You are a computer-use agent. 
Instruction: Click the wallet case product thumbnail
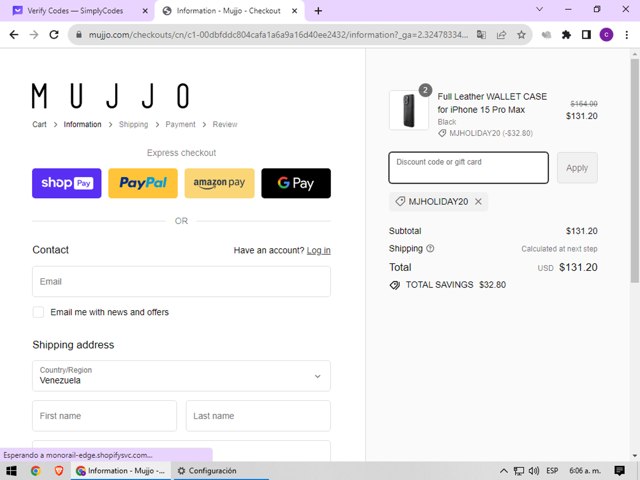tap(409, 110)
